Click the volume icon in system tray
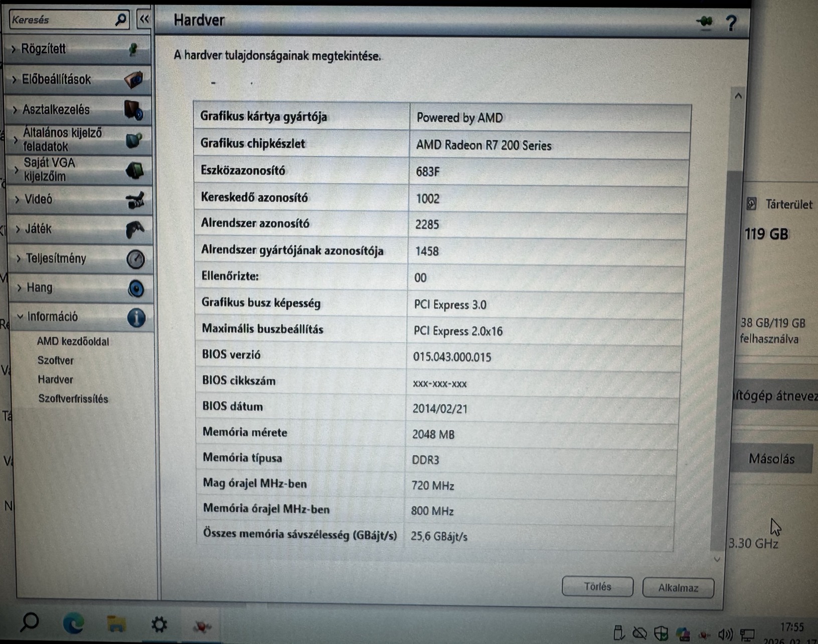The image size is (818, 644). (725, 634)
